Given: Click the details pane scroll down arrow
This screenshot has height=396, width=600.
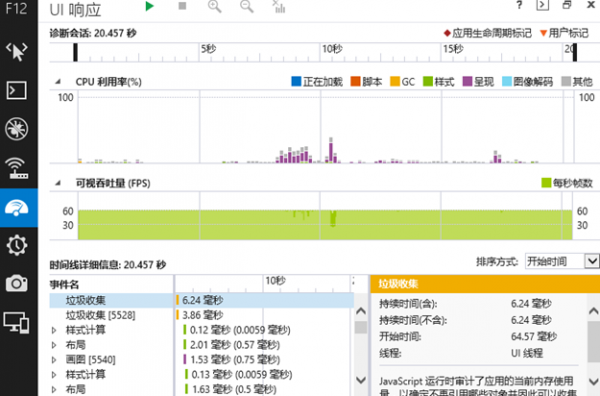Looking at the screenshot, I should click(593, 381).
